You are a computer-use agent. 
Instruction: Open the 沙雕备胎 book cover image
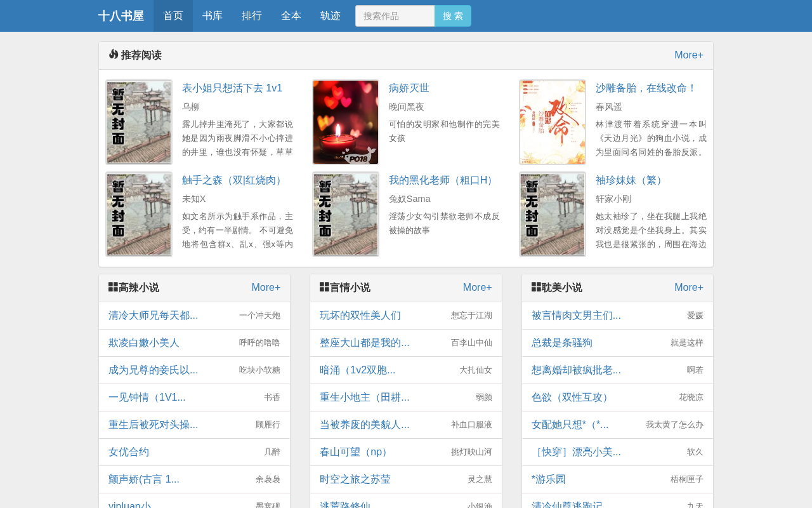tap(553, 122)
